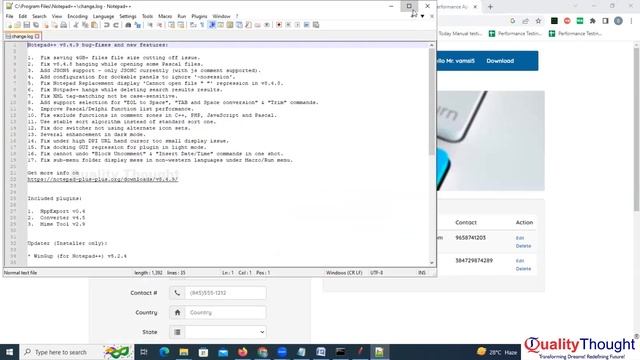The width and height of the screenshot is (640, 360).
Task: Toggle the Word Wrap icon in Notepad++ toolbar
Action: (x=193, y=25)
